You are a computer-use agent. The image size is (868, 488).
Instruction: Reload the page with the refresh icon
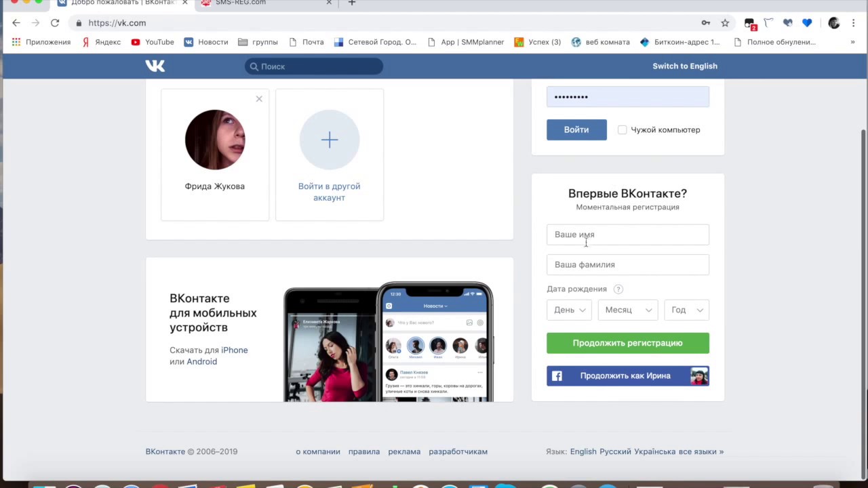tap(55, 22)
